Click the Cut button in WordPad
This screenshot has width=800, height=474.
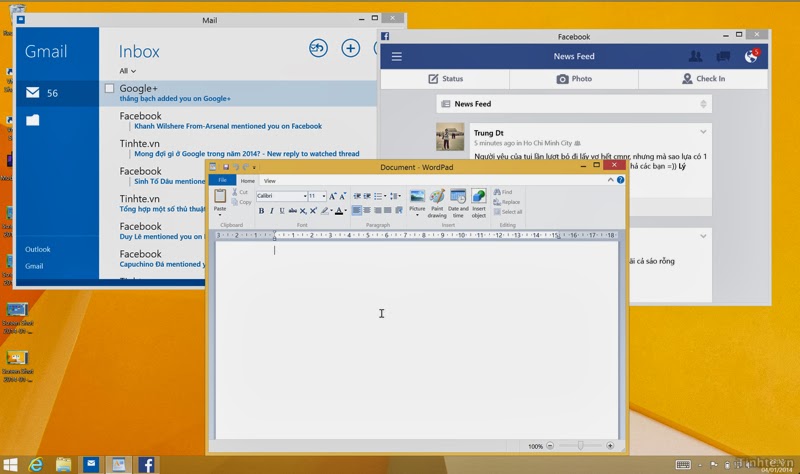click(x=240, y=192)
